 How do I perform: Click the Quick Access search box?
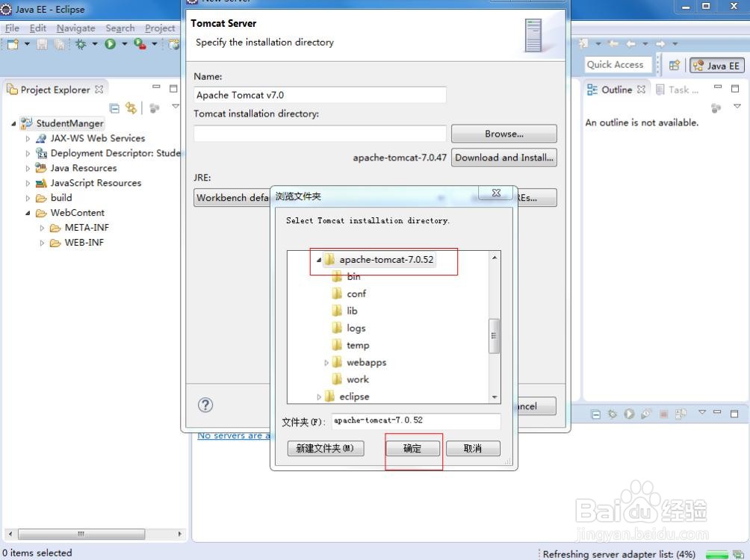pos(618,64)
